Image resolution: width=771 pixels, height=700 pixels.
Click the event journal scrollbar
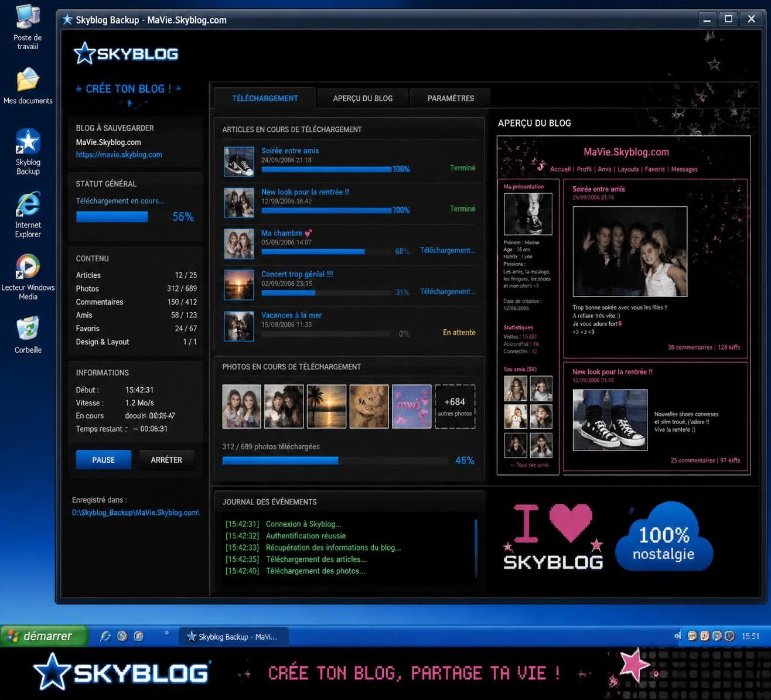(476, 547)
